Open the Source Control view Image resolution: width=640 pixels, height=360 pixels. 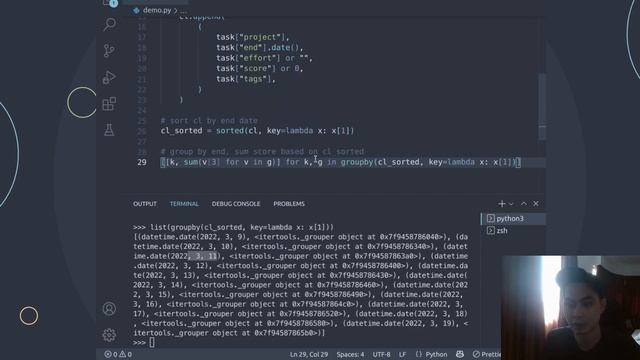[109, 51]
